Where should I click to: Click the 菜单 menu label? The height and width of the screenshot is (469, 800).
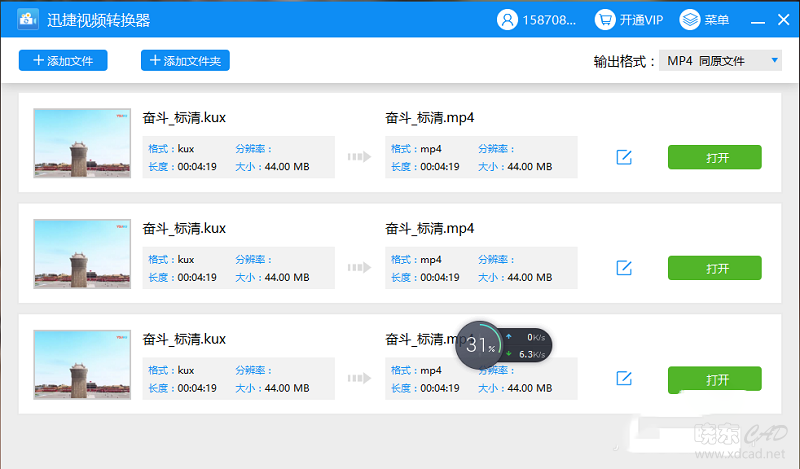click(717, 20)
